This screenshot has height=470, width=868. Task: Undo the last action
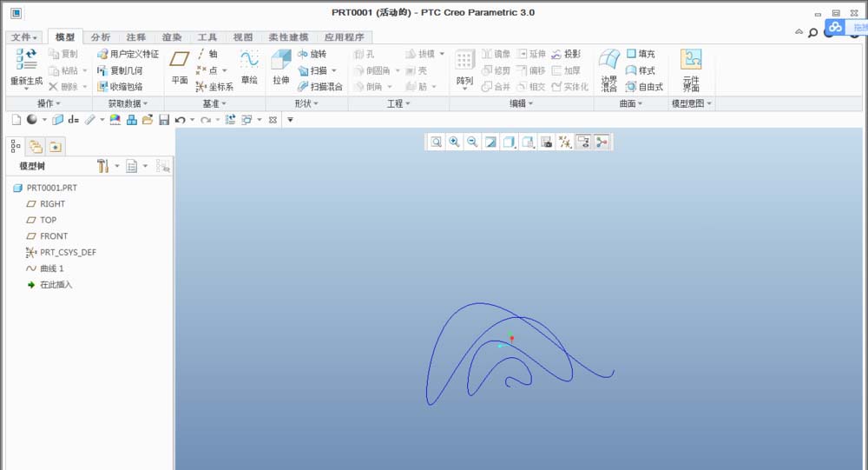(x=180, y=120)
